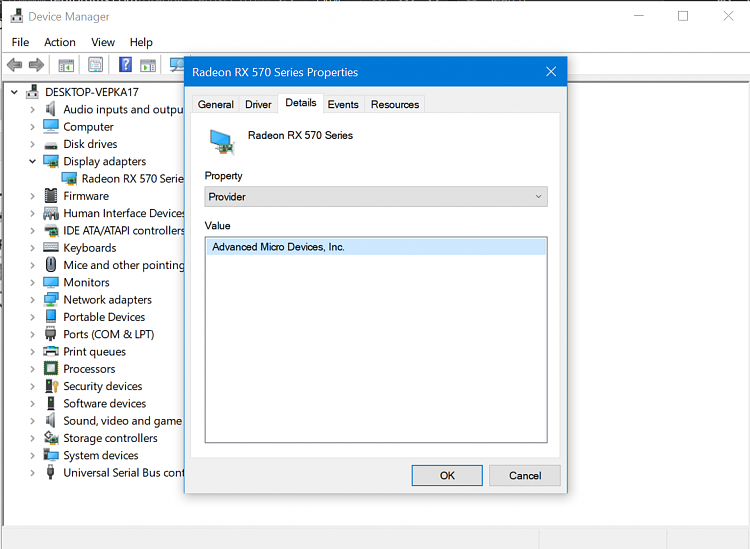Open the Help menu
This screenshot has height=549, width=750.
(141, 42)
